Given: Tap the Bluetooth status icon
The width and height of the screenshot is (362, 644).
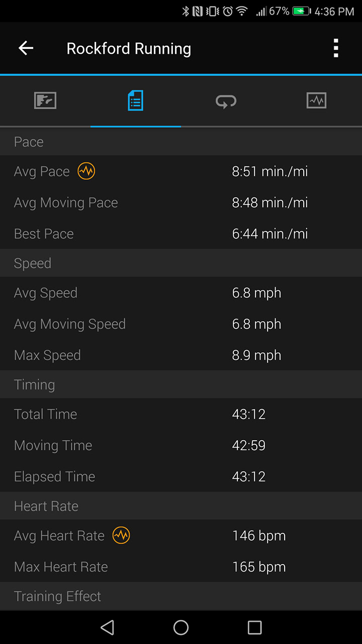Looking at the screenshot, I should (186, 11).
